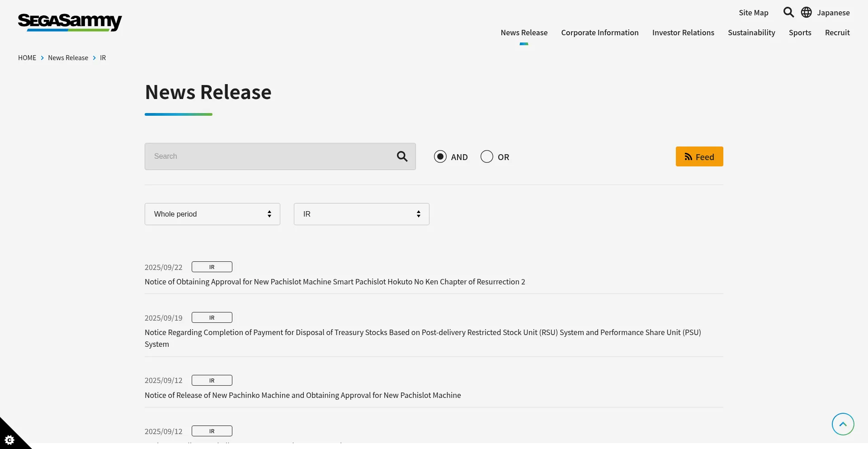The width and height of the screenshot is (868, 449).
Task: Open the Sustainability menu
Action: [x=751, y=33]
